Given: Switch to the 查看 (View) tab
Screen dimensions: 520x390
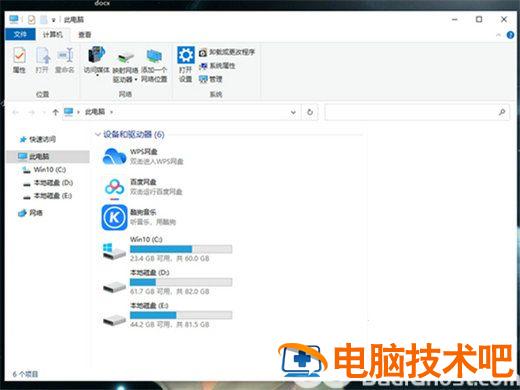Looking at the screenshot, I should pos(85,35).
